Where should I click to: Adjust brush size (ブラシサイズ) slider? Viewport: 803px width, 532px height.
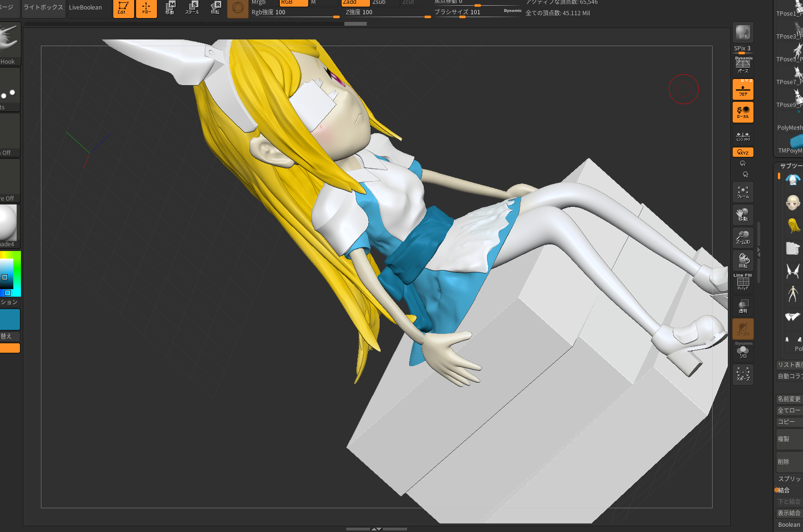point(478,13)
